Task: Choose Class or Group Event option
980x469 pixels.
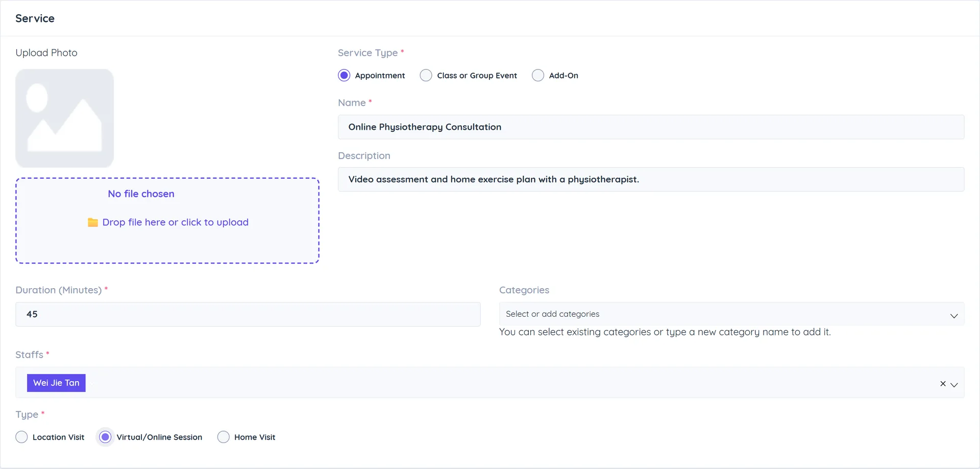Action: [426, 76]
